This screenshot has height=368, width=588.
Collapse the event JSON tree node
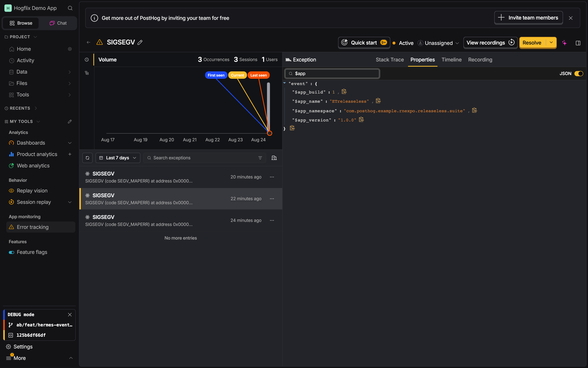(284, 83)
